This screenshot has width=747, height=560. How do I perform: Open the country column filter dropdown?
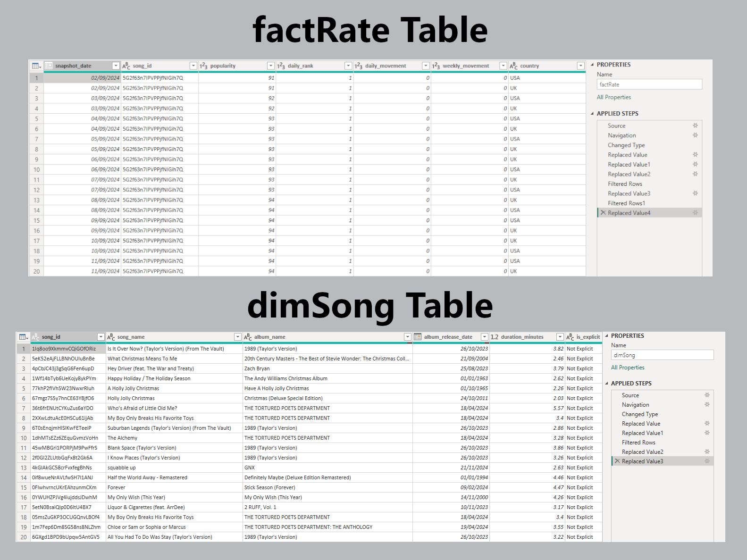[x=581, y=66]
